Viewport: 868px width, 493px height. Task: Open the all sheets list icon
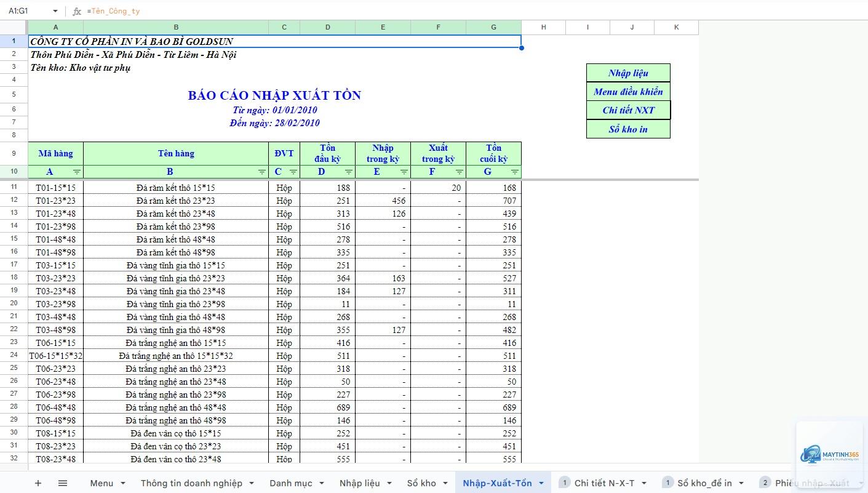point(63,483)
